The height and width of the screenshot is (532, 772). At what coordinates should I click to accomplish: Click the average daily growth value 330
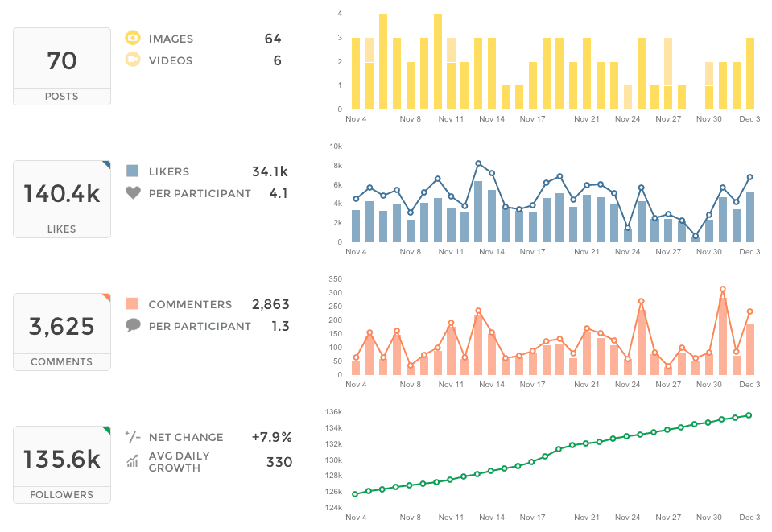(x=279, y=462)
